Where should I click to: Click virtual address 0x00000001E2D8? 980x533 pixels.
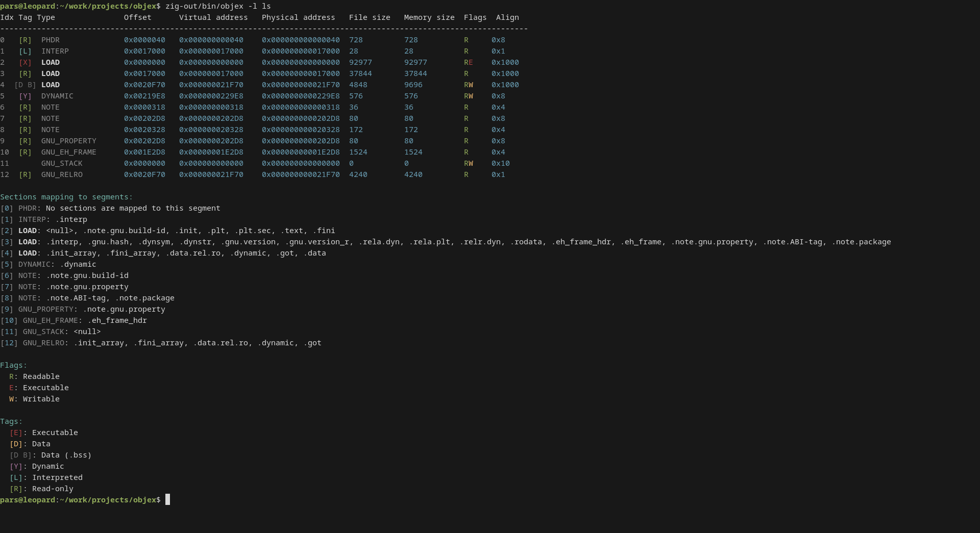click(211, 152)
